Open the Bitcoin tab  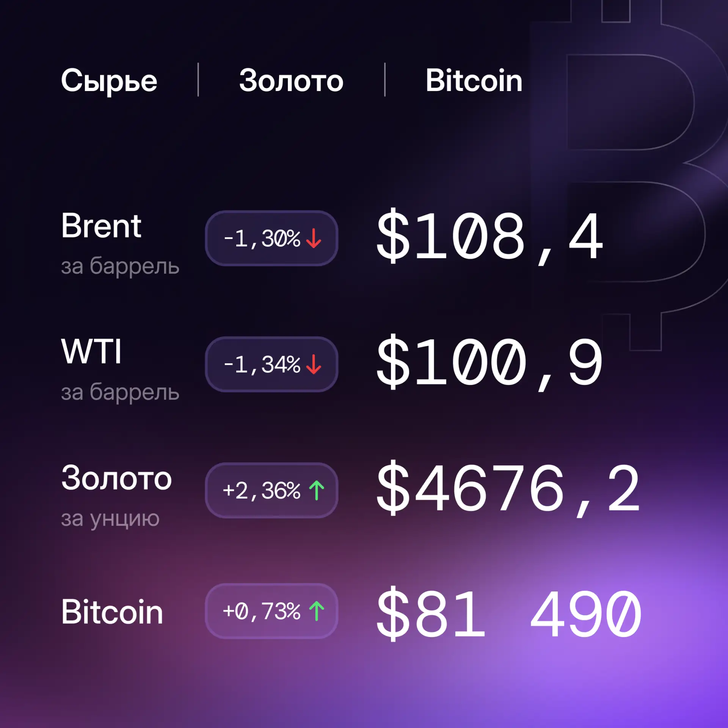(x=474, y=80)
